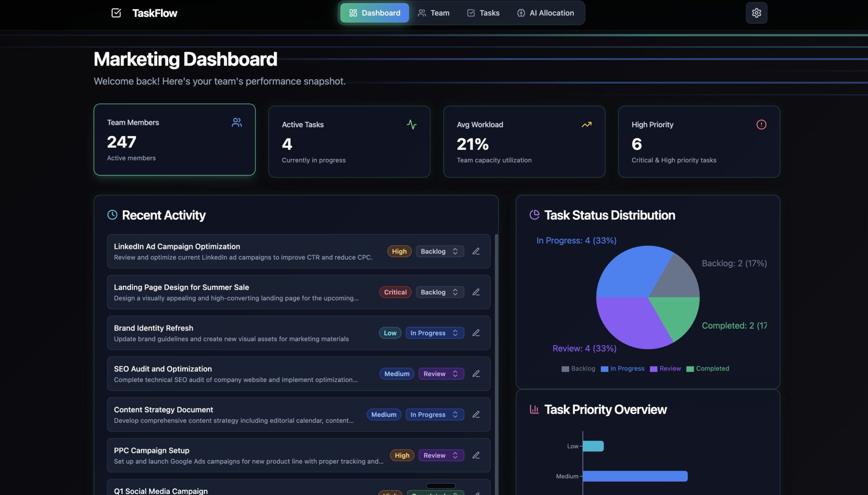Viewport: 868px width, 495px height.
Task: Click the Avg Workload stat card
Action: [524, 142]
